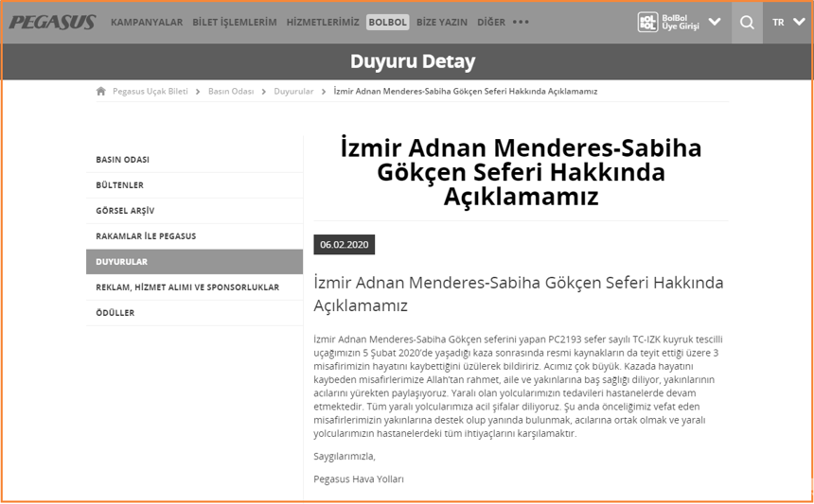Open the KAMPANYALAR menu
Image resolution: width=814 pixels, height=504 pixels.
[x=147, y=23]
